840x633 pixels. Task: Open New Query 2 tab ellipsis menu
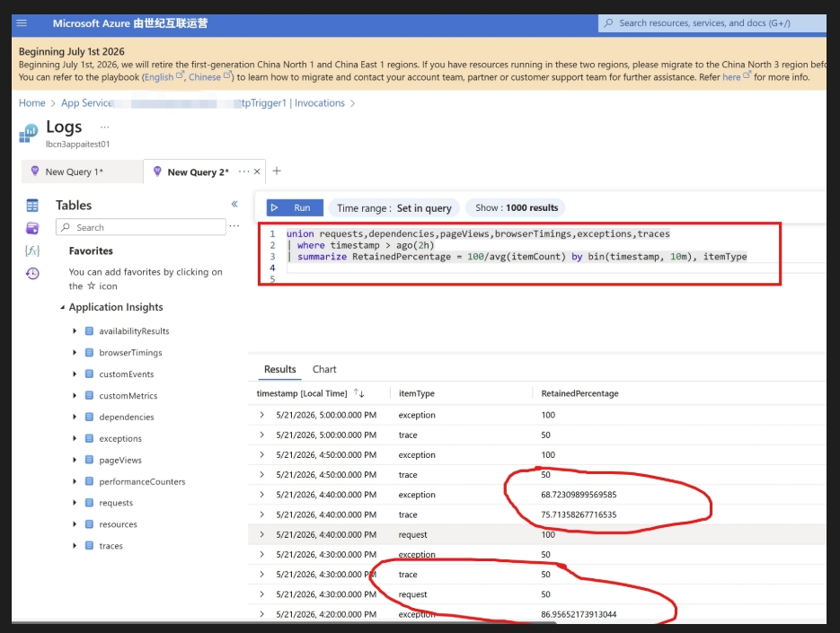point(243,171)
